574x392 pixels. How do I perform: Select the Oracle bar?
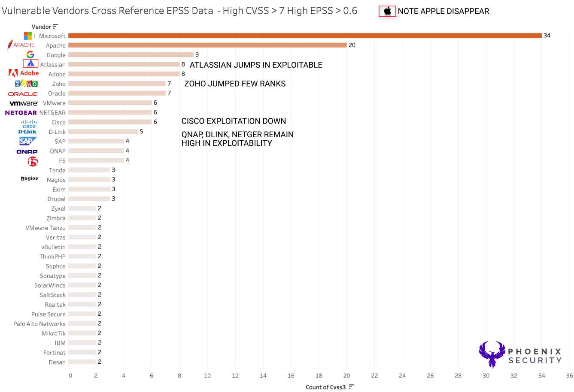point(117,93)
